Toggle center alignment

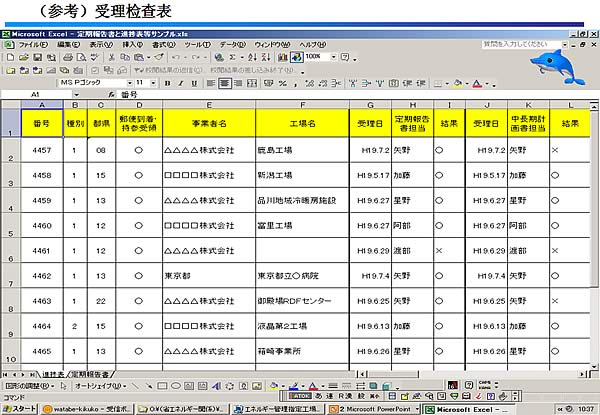(224, 83)
